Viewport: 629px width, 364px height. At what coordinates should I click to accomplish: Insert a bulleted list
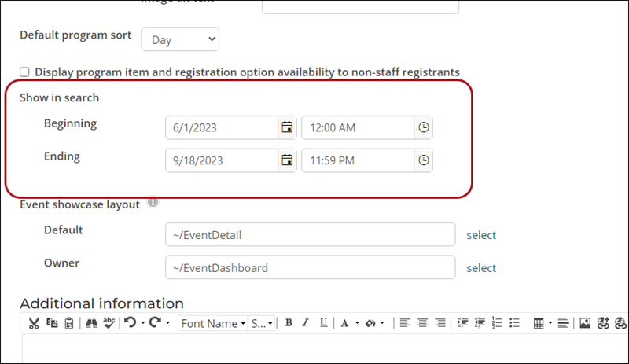point(514,322)
